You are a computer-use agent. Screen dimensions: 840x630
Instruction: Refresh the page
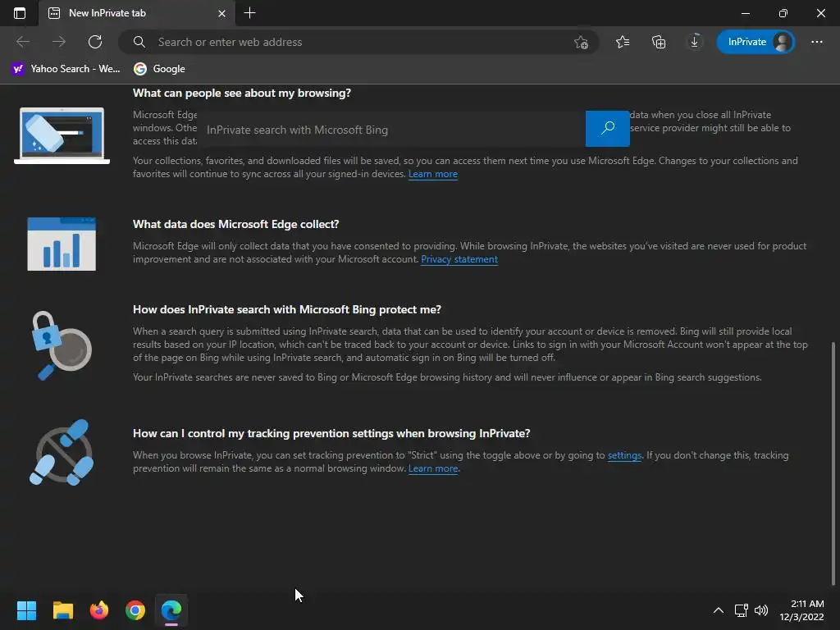click(x=95, y=42)
